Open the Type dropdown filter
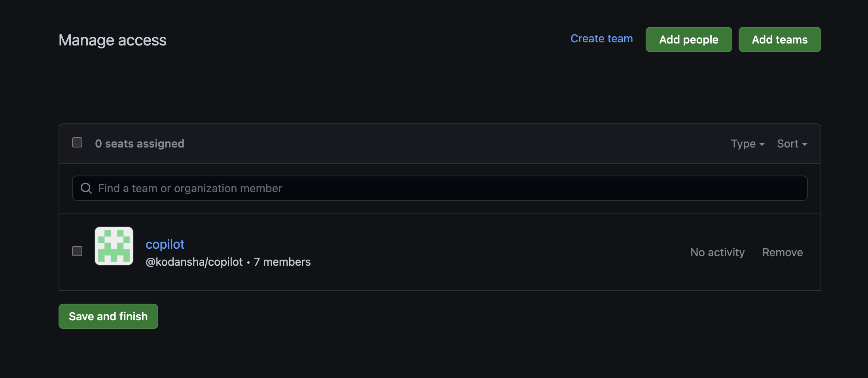 click(x=747, y=144)
